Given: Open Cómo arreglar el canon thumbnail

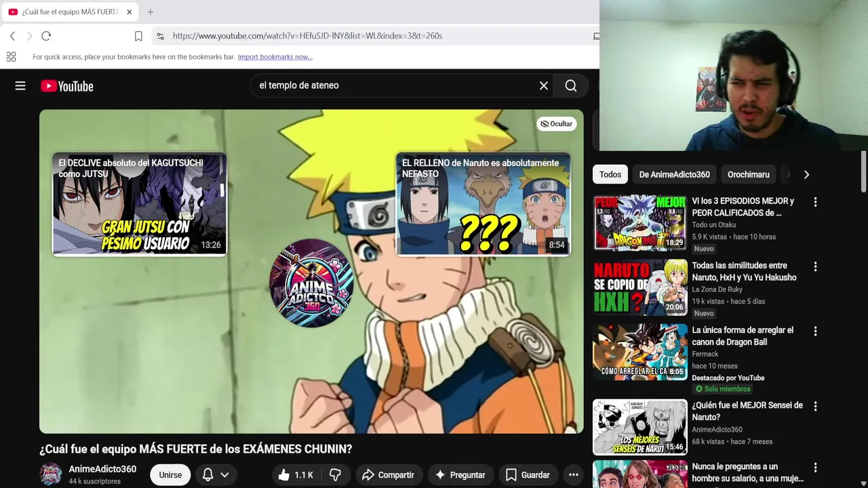Looking at the screenshot, I should tap(640, 352).
